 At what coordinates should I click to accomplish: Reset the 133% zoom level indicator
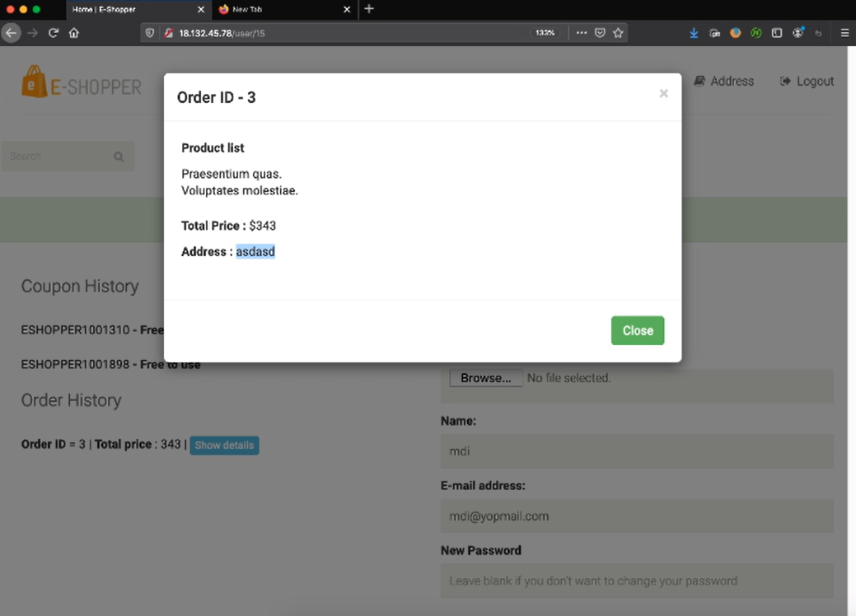click(x=545, y=33)
